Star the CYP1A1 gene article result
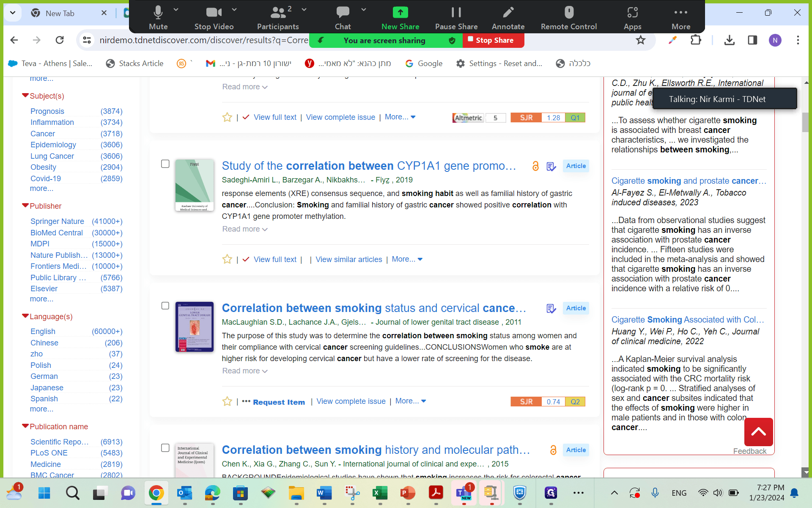Image resolution: width=812 pixels, height=508 pixels. tap(227, 260)
